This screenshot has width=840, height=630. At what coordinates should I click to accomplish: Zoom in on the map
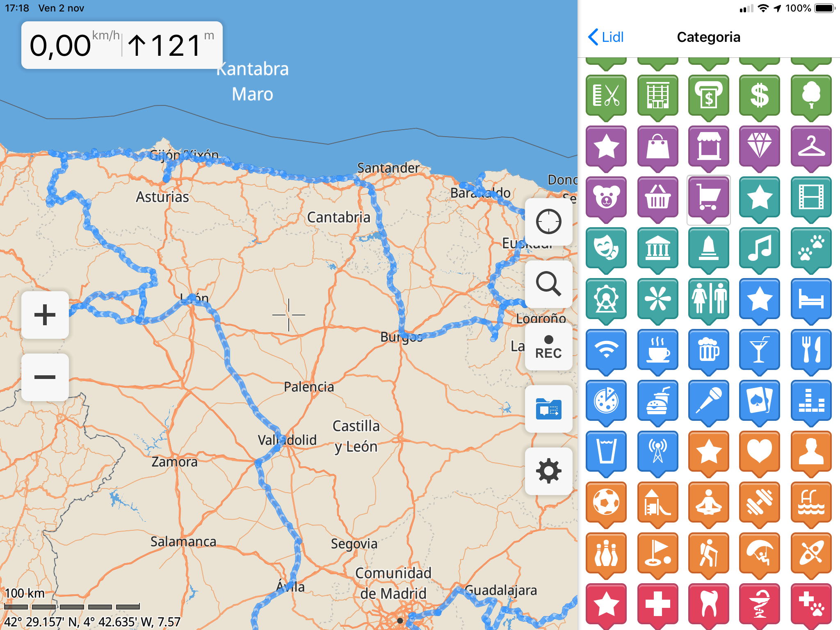point(45,315)
